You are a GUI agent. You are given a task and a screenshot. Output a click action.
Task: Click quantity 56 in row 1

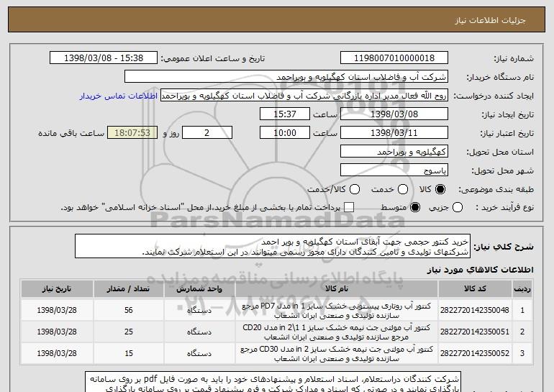pos(129,310)
